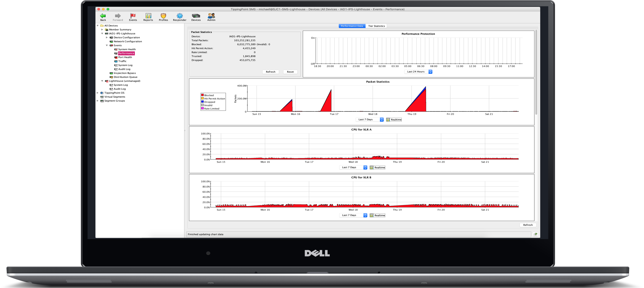Image resolution: width=644 pixels, height=288 pixels.
Task: Open Packet Statistics Last 7 Days dropdown
Action: 370,119
